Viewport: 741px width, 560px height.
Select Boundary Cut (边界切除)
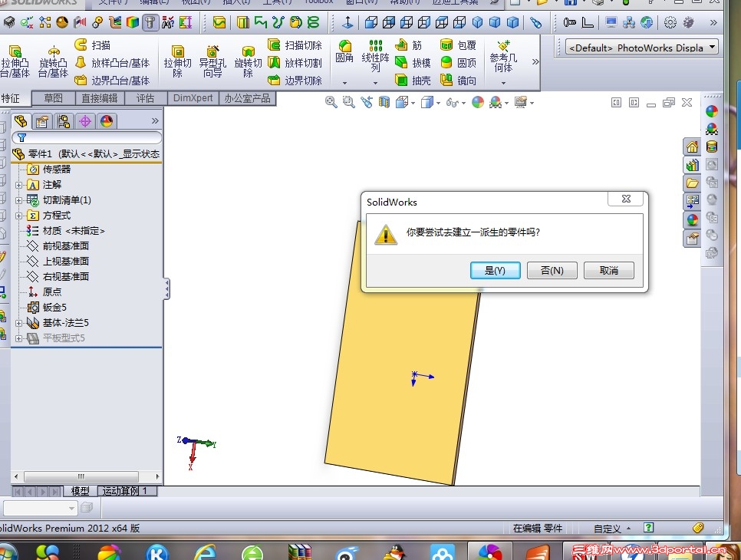point(295,81)
